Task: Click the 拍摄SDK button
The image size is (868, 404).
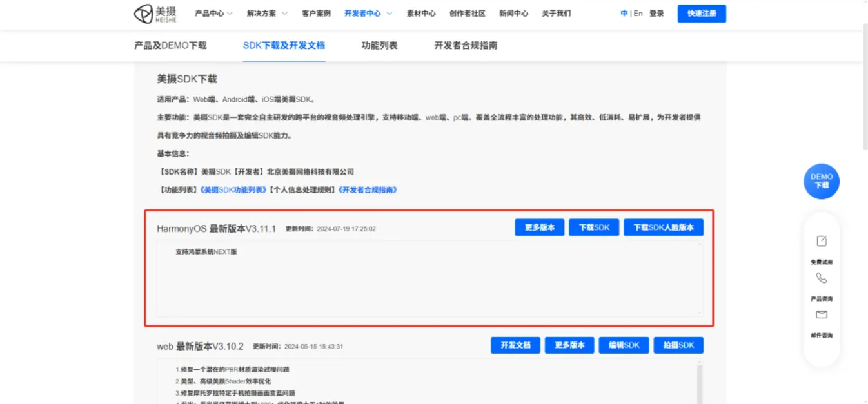Action: (x=678, y=345)
